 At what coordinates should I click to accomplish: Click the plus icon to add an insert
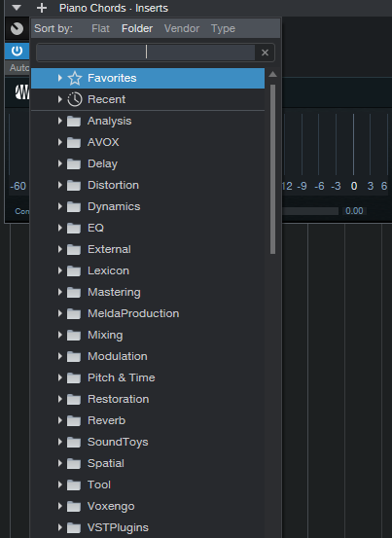pos(42,8)
